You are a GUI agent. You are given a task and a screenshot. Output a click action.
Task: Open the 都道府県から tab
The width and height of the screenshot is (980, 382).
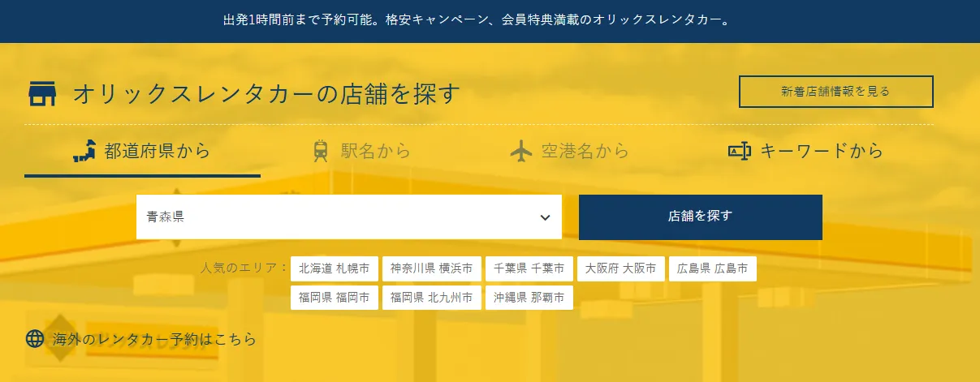point(142,152)
